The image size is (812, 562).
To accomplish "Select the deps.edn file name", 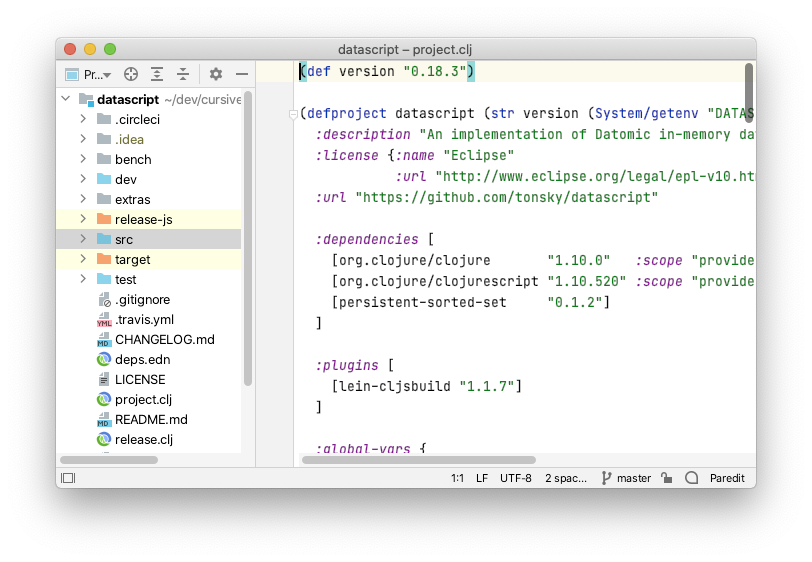I will point(142,359).
